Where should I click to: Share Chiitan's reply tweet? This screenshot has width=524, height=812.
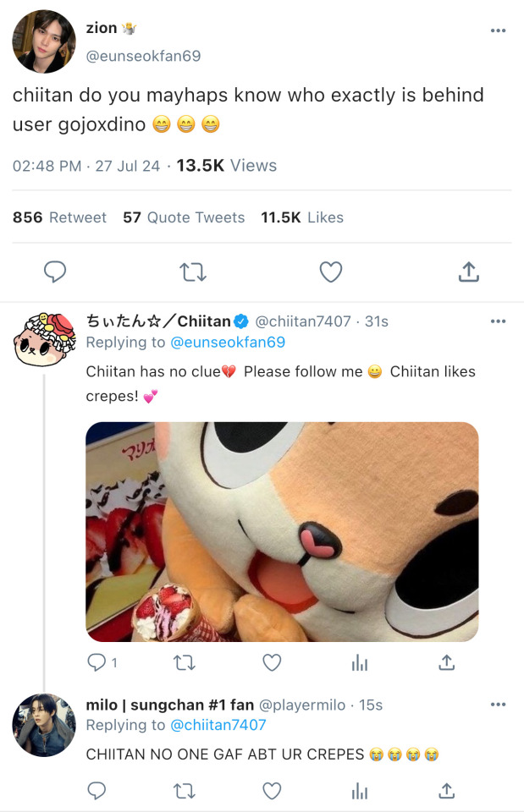point(446,662)
